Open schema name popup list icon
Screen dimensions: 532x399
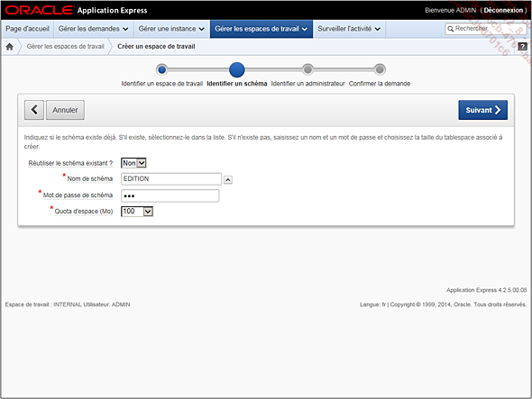228,179
